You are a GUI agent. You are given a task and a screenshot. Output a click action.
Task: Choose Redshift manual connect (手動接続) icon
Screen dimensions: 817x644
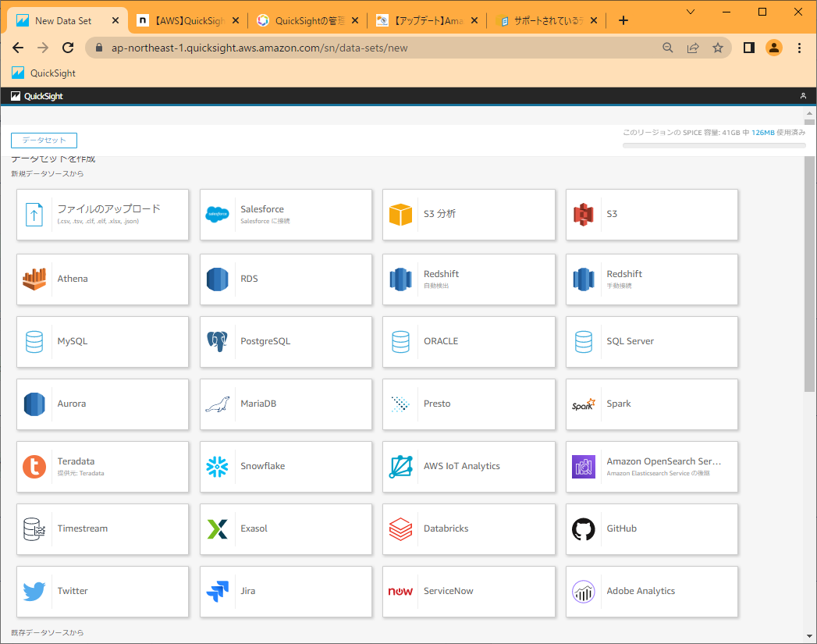pyautogui.click(x=584, y=279)
